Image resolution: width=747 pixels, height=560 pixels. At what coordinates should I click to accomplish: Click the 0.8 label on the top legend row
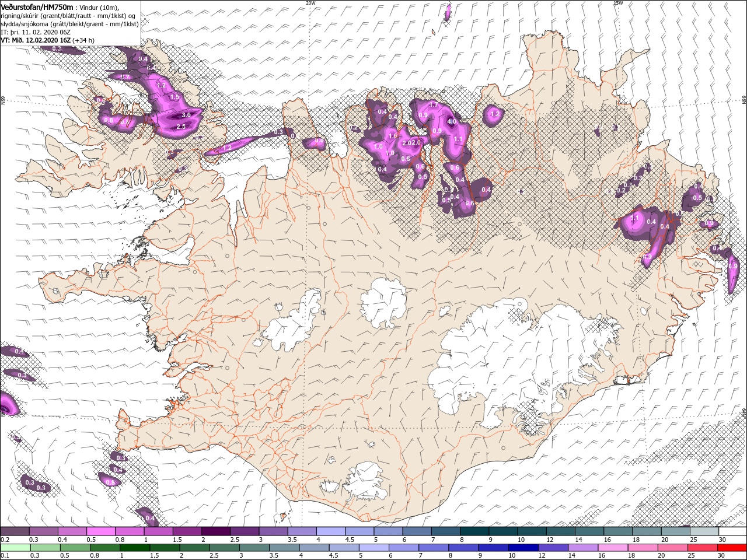(x=120, y=540)
